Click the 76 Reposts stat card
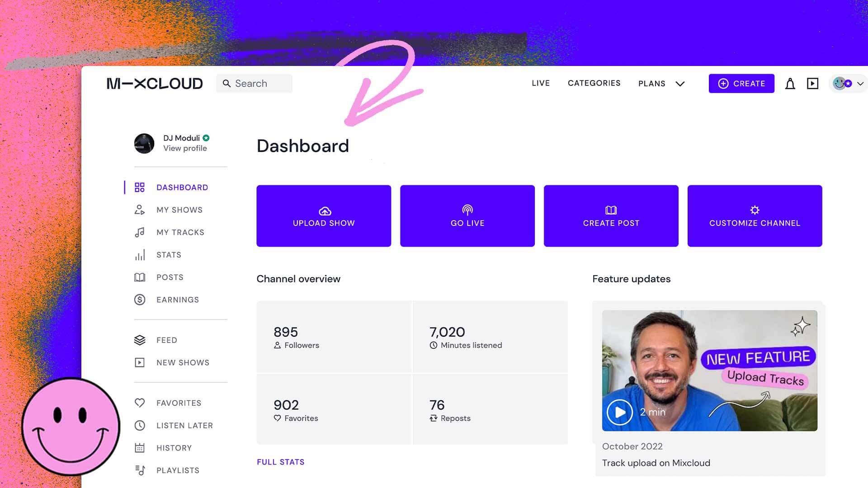Image resolution: width=868 pixels, height=488 pixels. click(x=491, y=409)
